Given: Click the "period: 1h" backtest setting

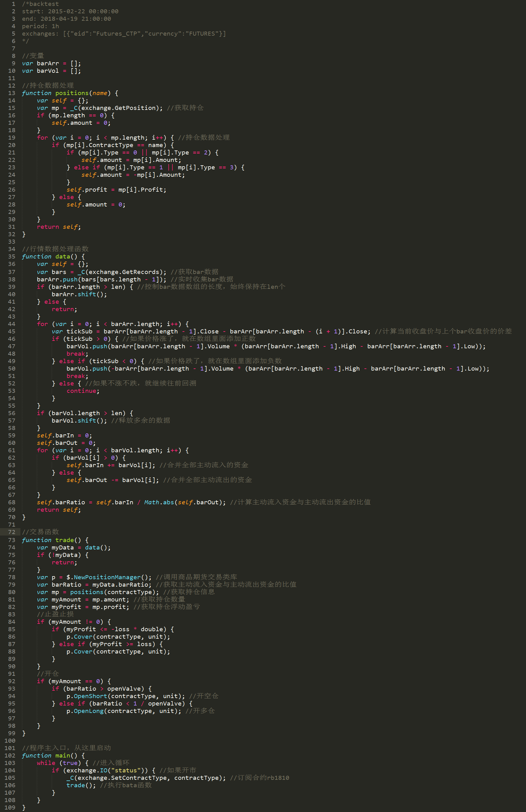Looking at the screenshot, I should 40,26.
